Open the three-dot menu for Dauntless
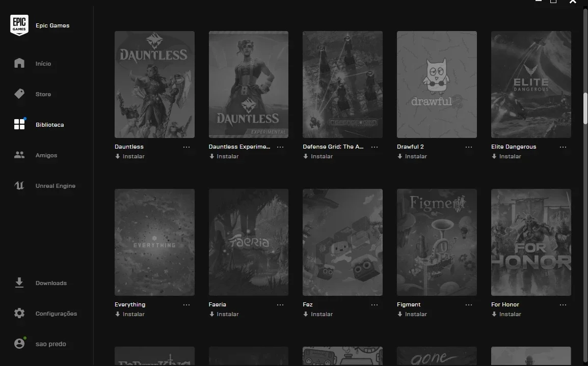The width and height of the screenshot is (588, 366). (186, 147)
